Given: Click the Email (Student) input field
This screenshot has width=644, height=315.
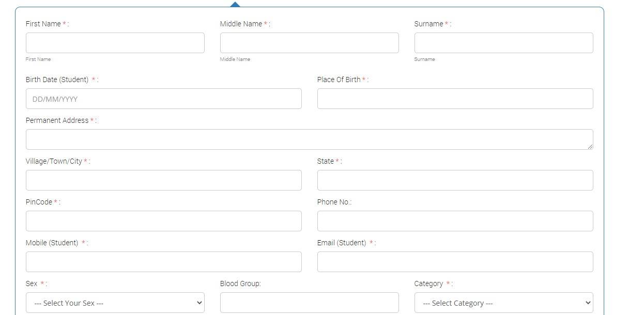Looking at the screenshot, I should pos(455,262).
